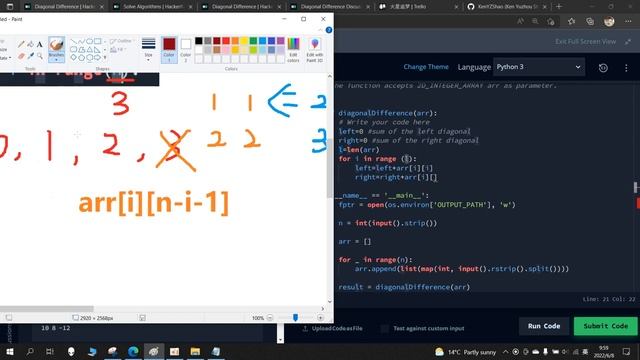Adjust the Paint zoom slider handle
Screen dimensions: 640x360
click(295, 318)
